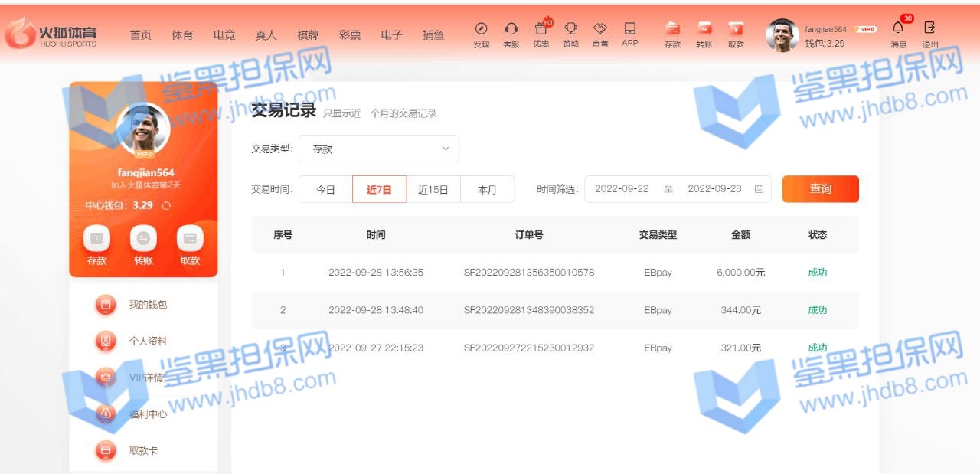980x474 pixels.
Task: Go to 电竞 in top navigation
Action: tap(224, 35)
